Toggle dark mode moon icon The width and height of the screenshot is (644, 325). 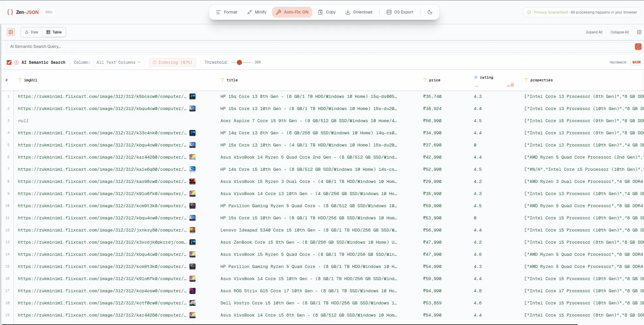tap(430, 12)
